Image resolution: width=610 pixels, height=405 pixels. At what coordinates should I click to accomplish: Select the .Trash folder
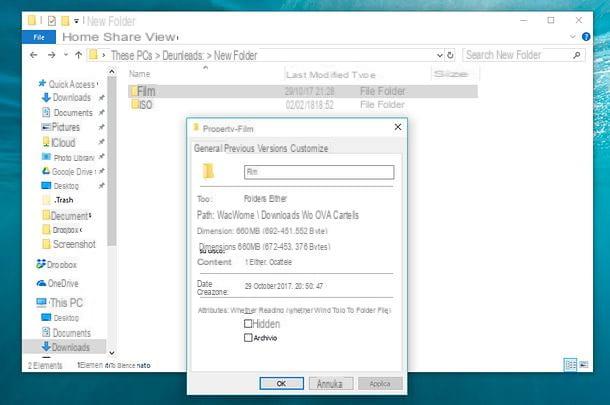pyautogui.click(x=63, y=200)
